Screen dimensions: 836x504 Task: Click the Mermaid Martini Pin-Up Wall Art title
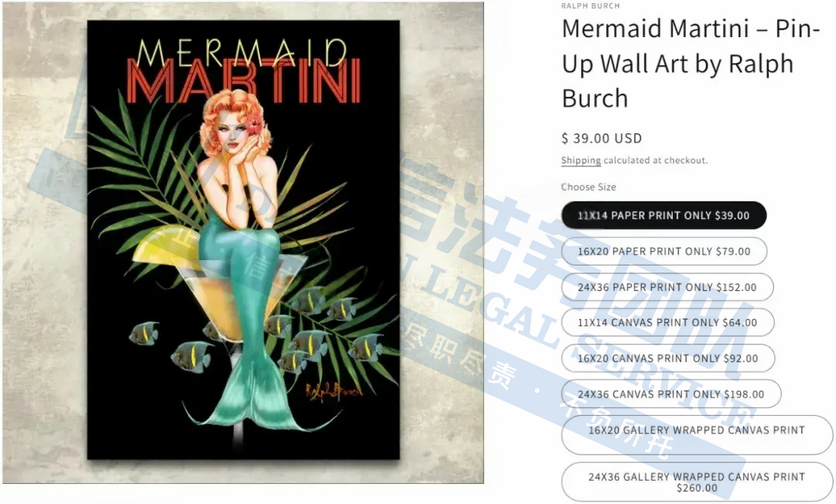coord(690,63)
